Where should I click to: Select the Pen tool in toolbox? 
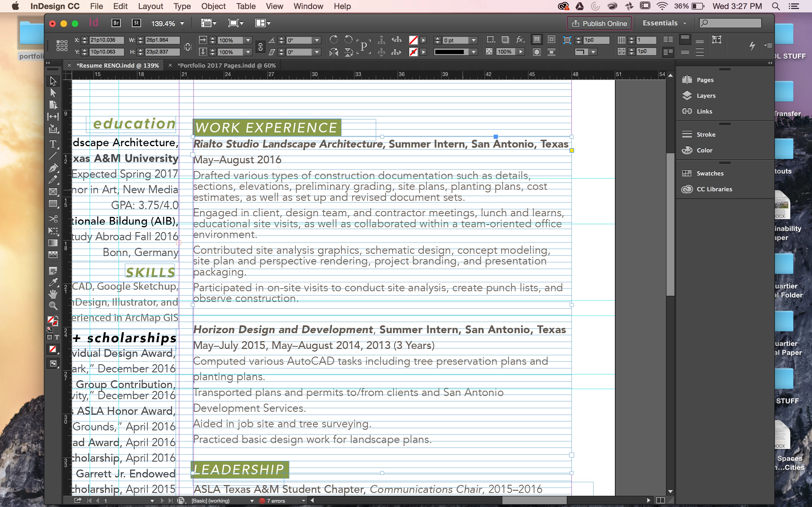[x=53, y=168]
